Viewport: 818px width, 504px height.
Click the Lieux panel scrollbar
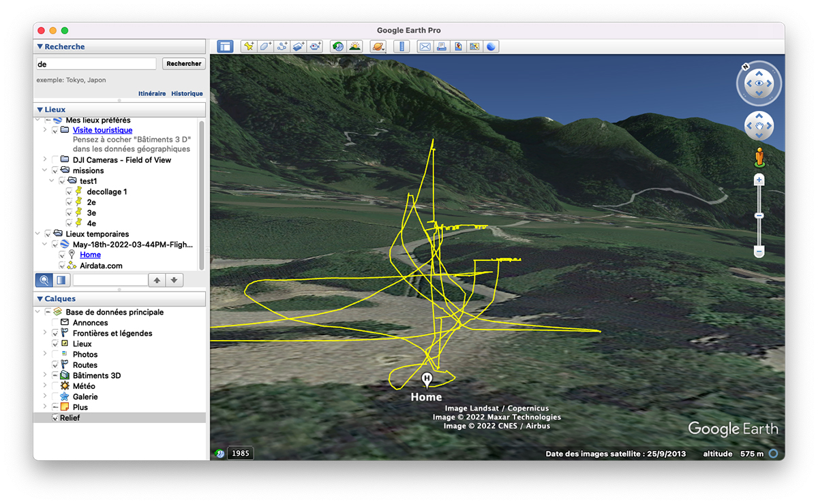pyautogui.click(x=201, y=194)
